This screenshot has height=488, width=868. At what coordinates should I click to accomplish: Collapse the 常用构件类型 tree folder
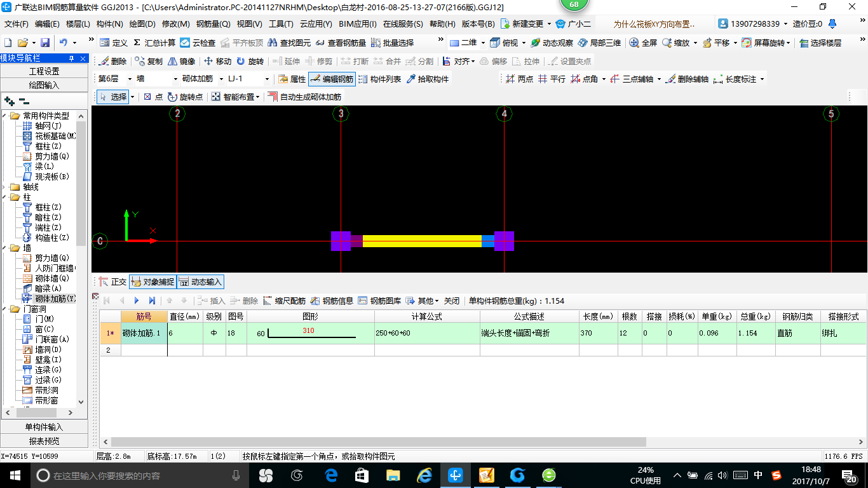click(5, 116)
